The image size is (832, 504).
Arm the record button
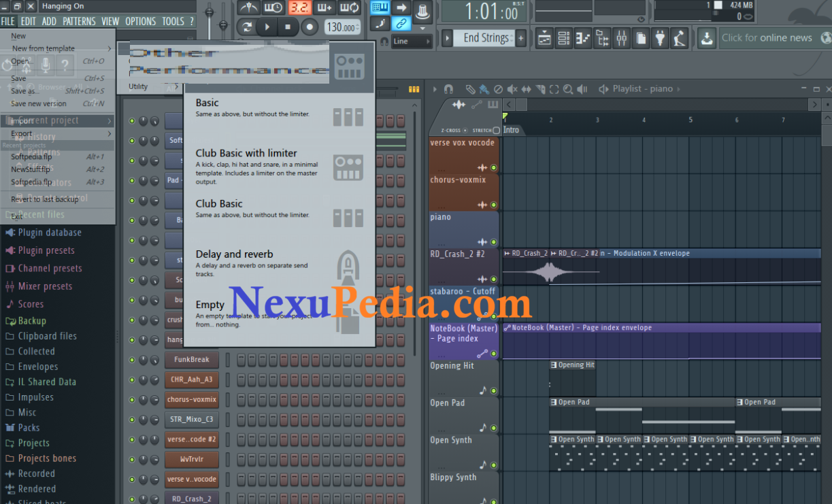point(310,27)
